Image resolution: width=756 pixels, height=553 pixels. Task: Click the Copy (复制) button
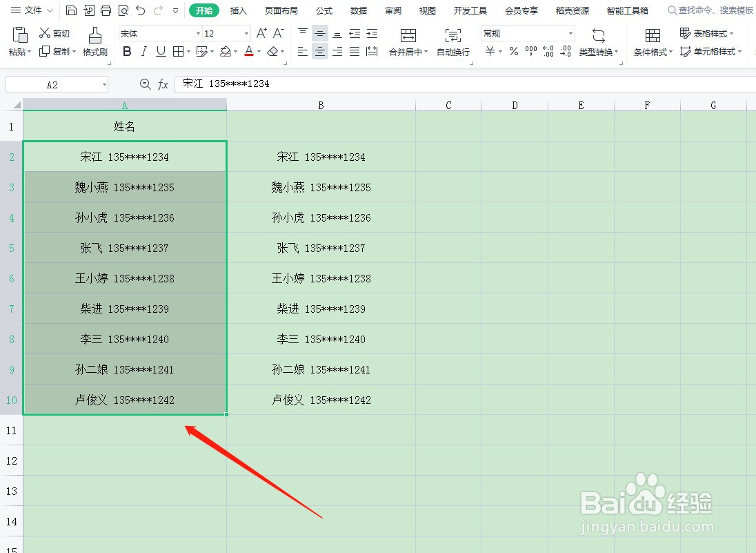(x=57, y=51)
